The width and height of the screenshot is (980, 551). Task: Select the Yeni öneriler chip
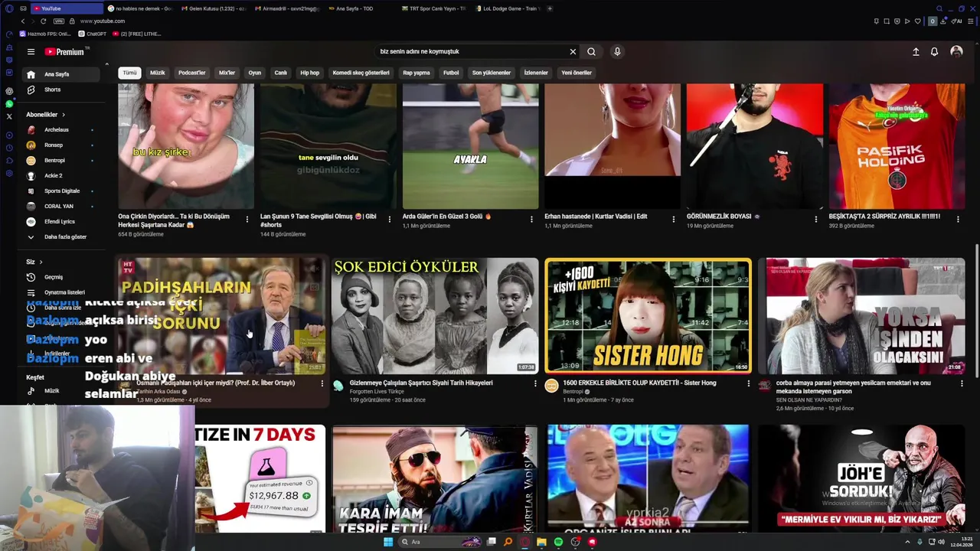click(577, 73)
